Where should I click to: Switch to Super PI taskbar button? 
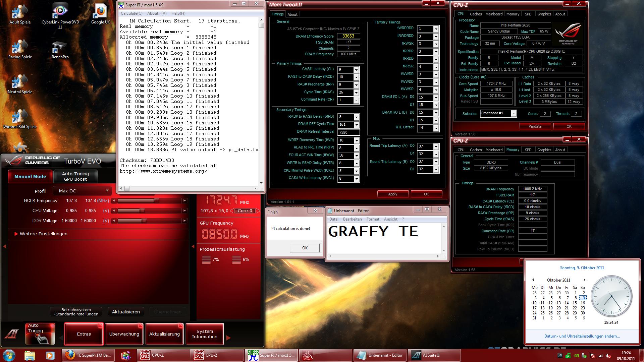point(271,355)
